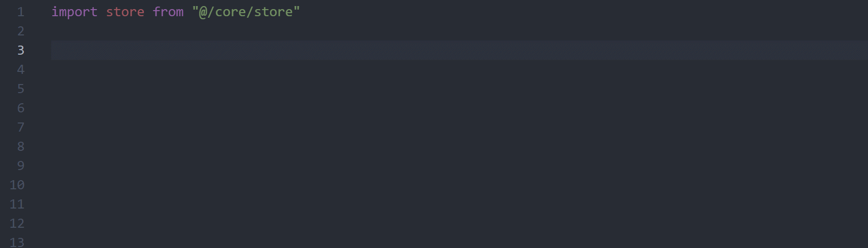868x248 pixels.
Task: Select line number 10 in the gutter
Action: (x=17, y=185)
